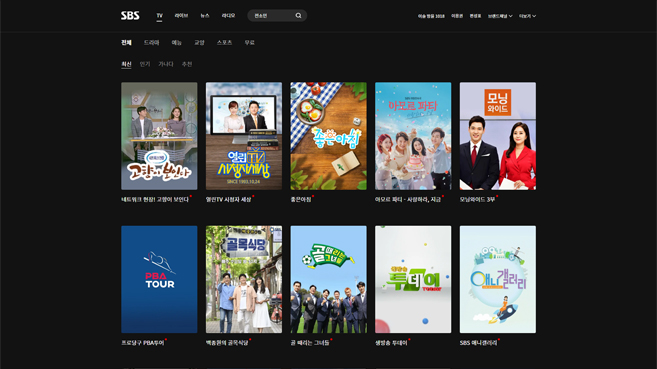Image resolution: width=657 pixels, height=369 pixels.
Task: Open the 이벤트 link in header
Action: [457, 16]
